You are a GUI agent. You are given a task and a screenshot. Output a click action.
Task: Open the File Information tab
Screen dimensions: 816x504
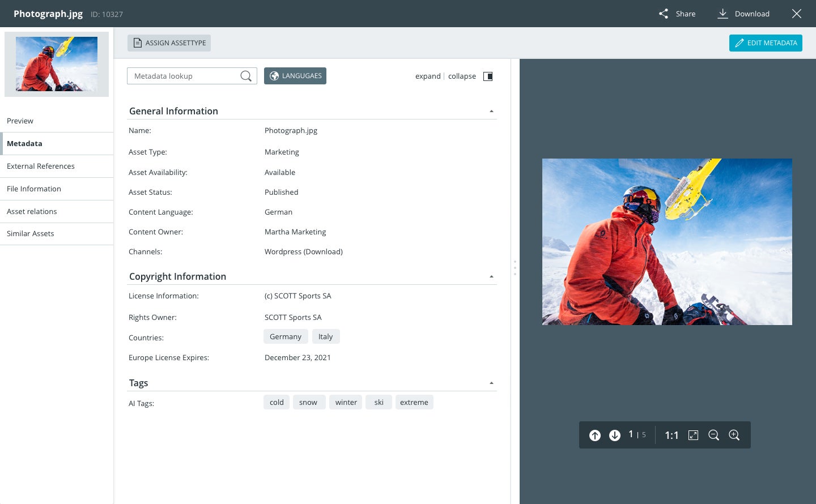coord(34,189)
